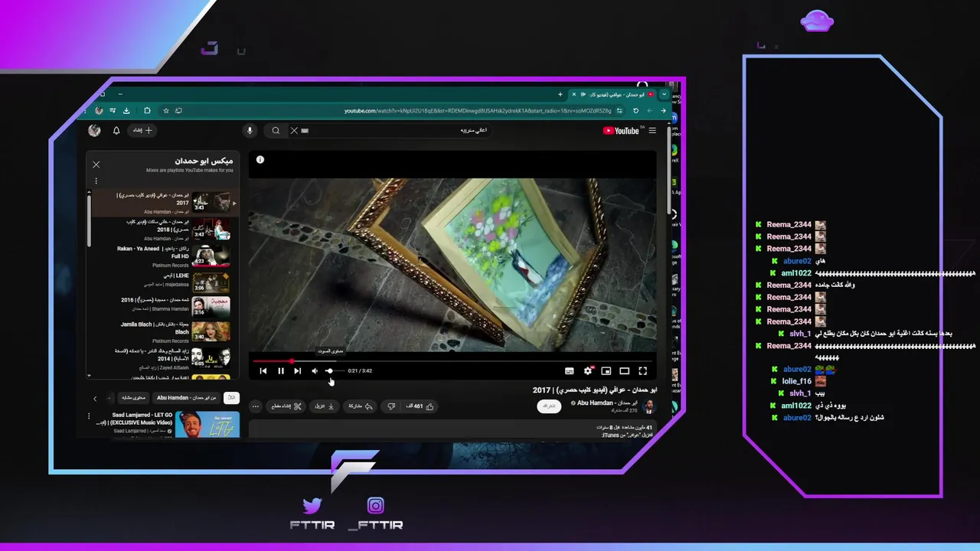This screenshot has height=551, width=980.
Task: Switch player to miniplayer mode
Action: click(606, 371)
